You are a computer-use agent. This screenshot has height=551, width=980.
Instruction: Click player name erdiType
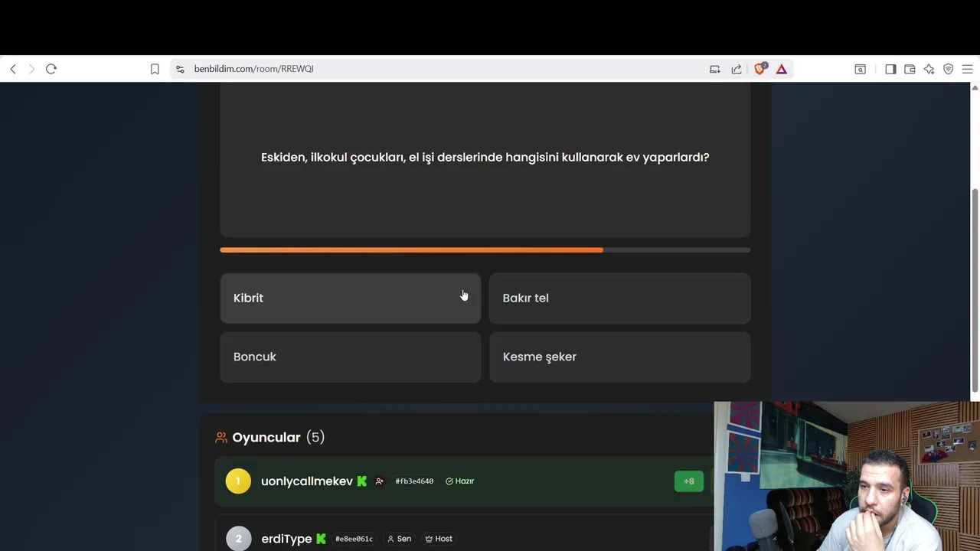click(286, 539)
